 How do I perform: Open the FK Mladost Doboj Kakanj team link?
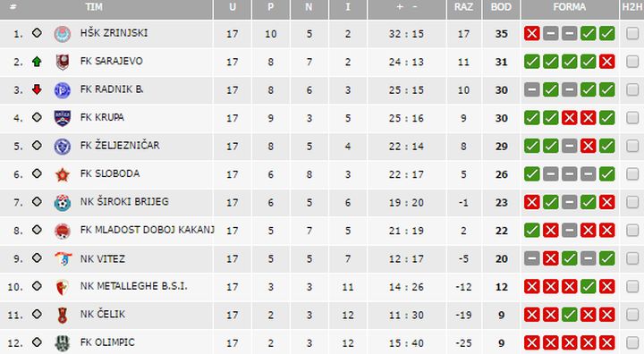[x=147, y=230]
